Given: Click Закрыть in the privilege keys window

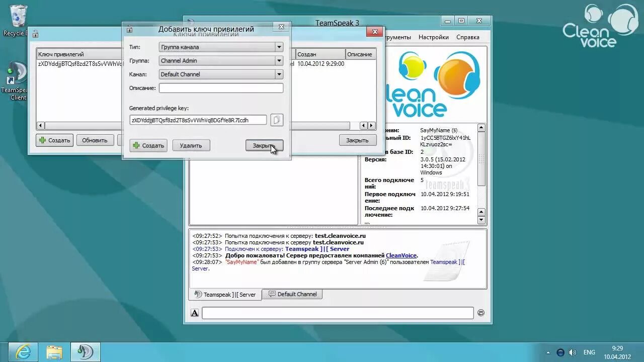Looking at the screenshot, I should (357, 140).
